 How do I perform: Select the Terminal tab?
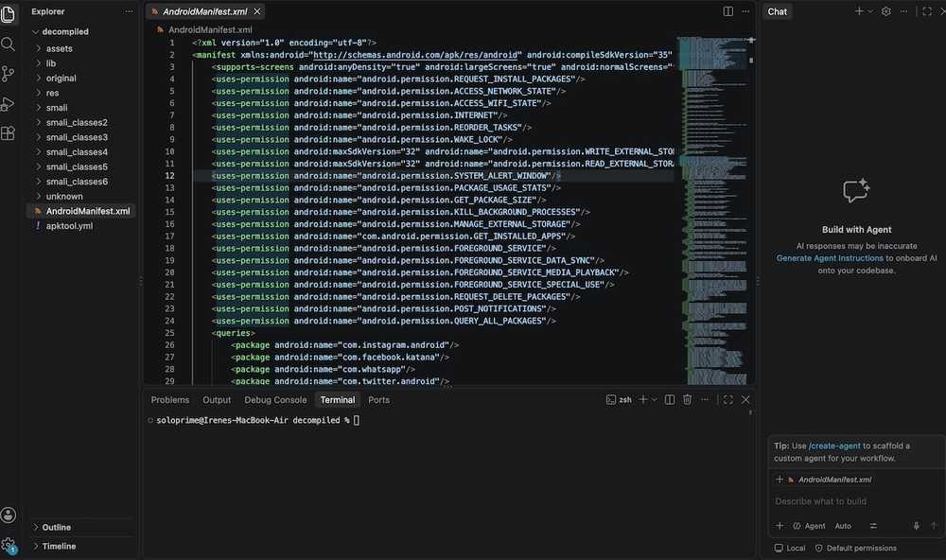click(x=338, y=399)
